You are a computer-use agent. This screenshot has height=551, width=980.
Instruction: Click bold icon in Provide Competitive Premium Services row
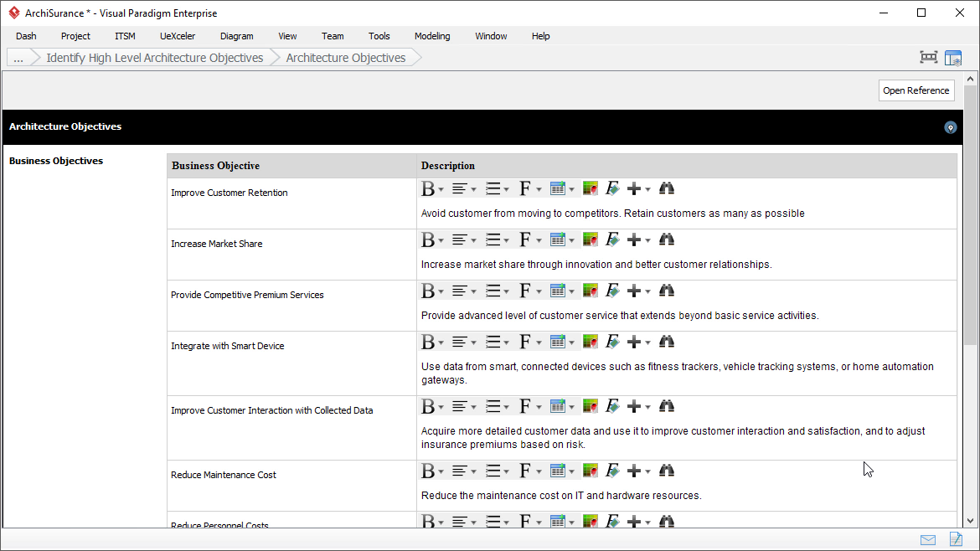pyautogui.click(x=427, y=291)
